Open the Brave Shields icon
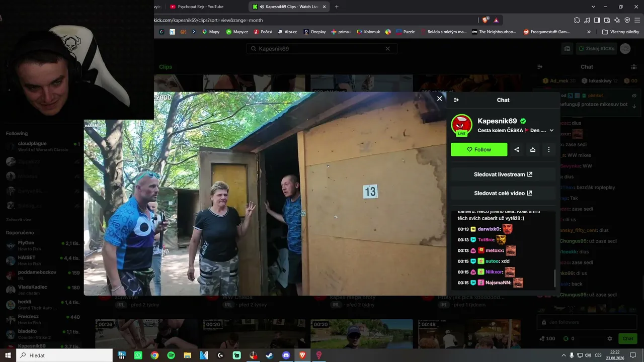 (x=485, y=20)
